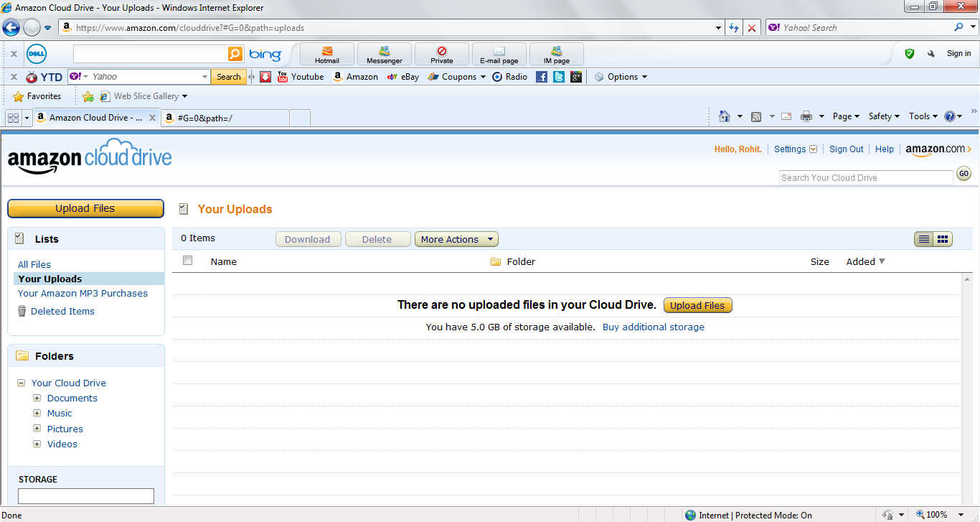This screenshot has width=980, height=522.
Task: Collapse the Your Cloud Drive tree node
Action: [22, 383]
